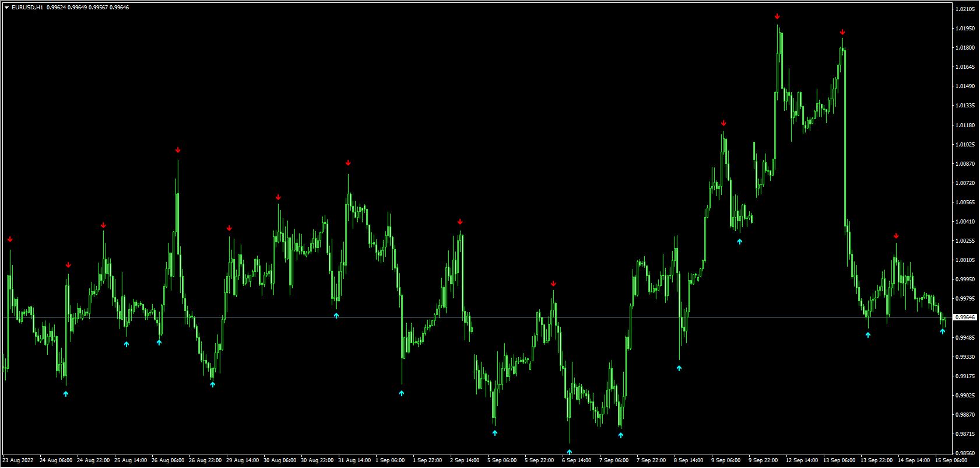Click the 0.99795 price scale label

pos(965,299)
